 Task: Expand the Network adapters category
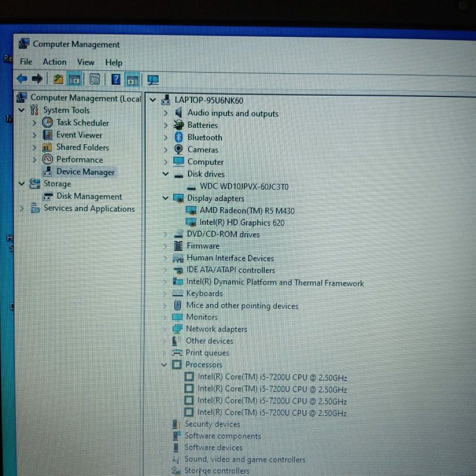tap(165, 329)
